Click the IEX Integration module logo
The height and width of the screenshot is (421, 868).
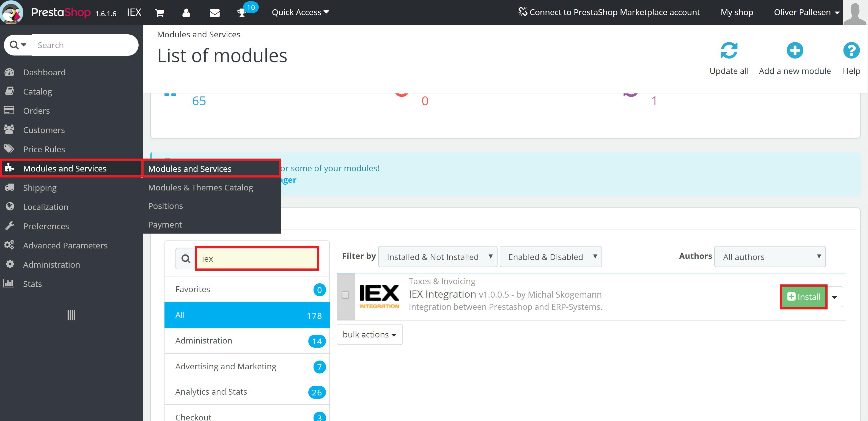pos(379,297)
